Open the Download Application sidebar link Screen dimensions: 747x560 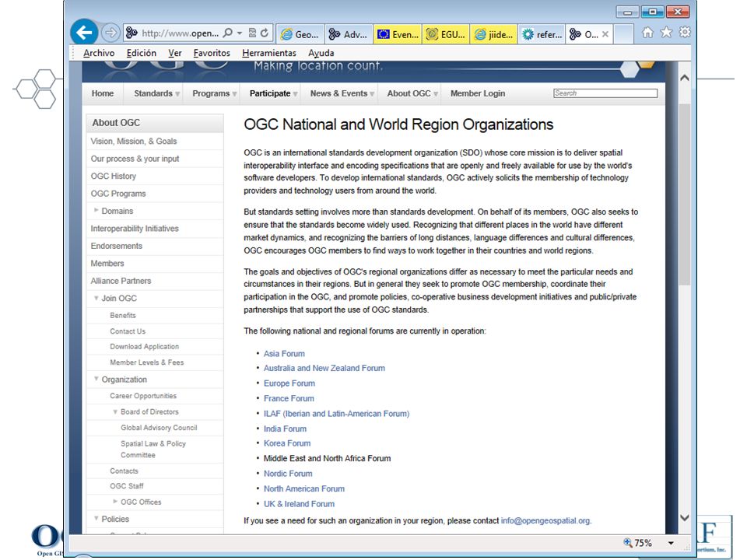point(145,347)
